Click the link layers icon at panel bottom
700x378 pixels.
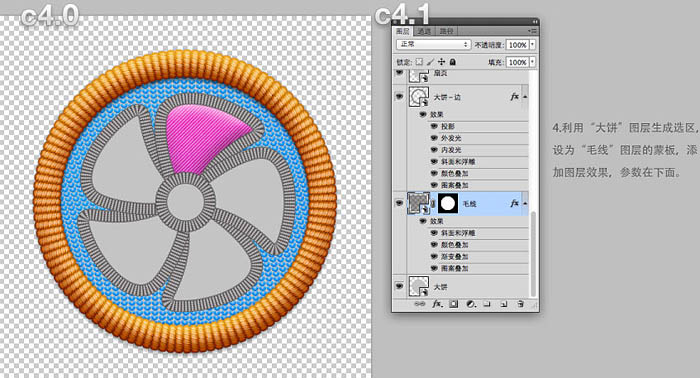click(419, 304)
